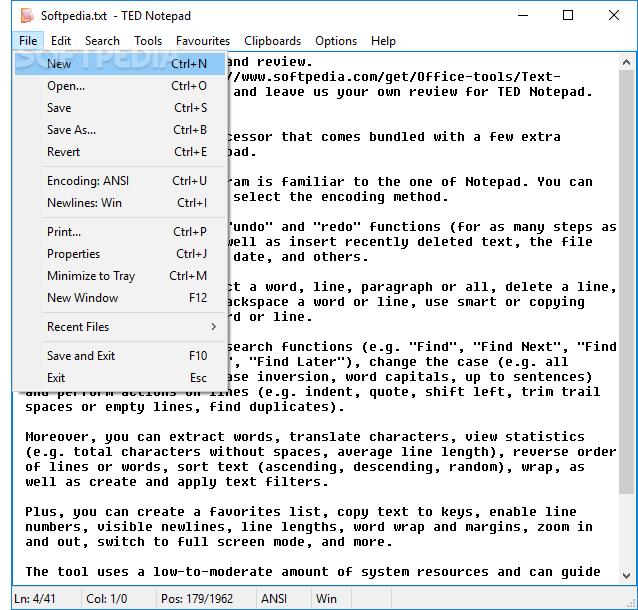This screenshot has width=638, height=610.
Task: Select Save and Exit menu entry
Action: pyautogui.click(x=120, y=356)
